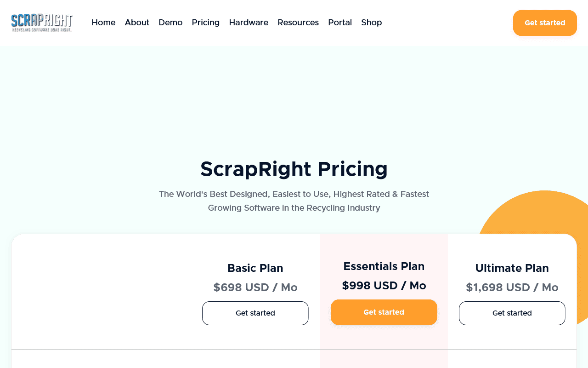Get started with the Ultimate Plan
This screenshot has height=368, width=588.
click(x=512, y=313)
